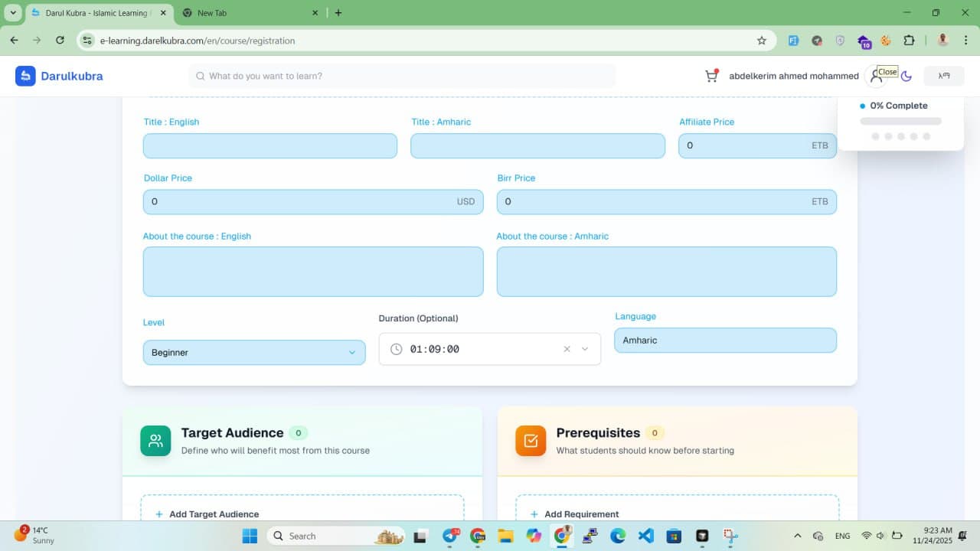This screenshot has height=551, width=980.
Task: Click the user profile avatar icon
Action: pyautogui.click(x=875, y=77)
